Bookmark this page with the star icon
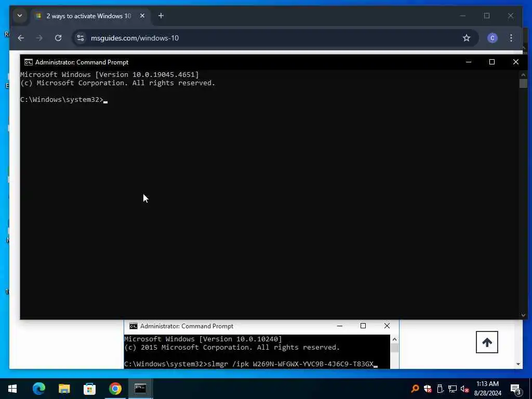The height and width of the screenshot is (399, 532). click(467, 38)
